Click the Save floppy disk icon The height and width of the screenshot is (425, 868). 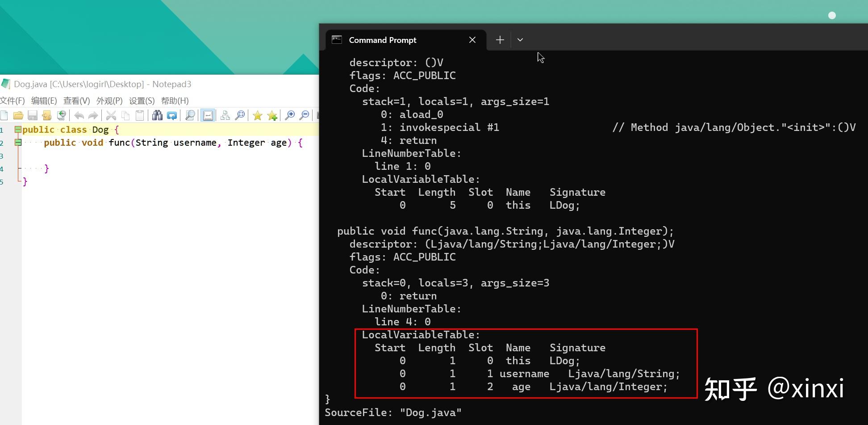tap(33, 115)
